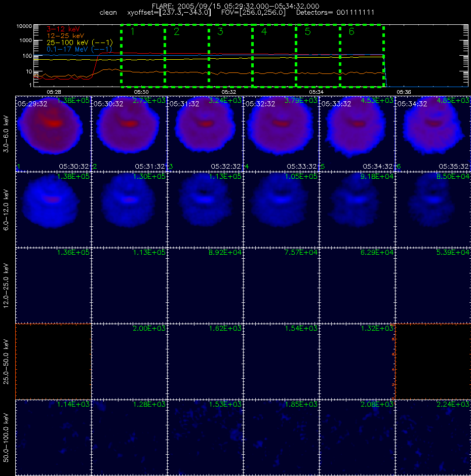Screen dimensions: 471x476
Task: Click the 12.0-25.0 keV panel labeled 7.57E+04
Action: click(x=281, y=286)
